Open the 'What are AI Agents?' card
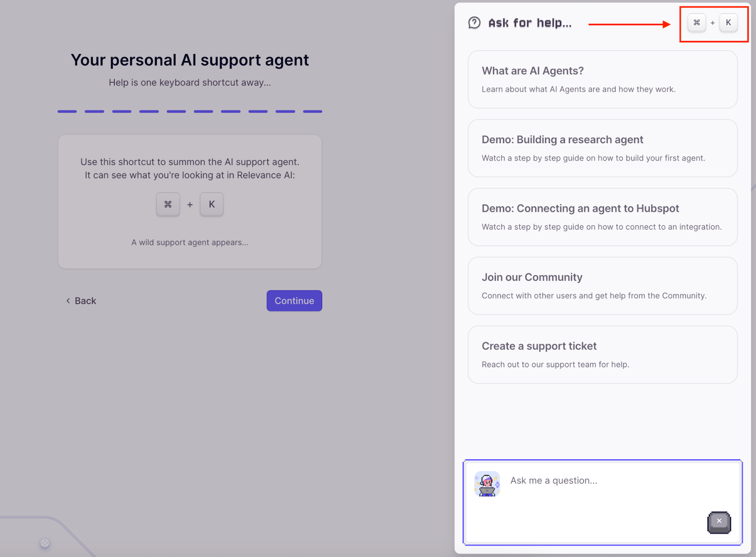 point(602,79)
